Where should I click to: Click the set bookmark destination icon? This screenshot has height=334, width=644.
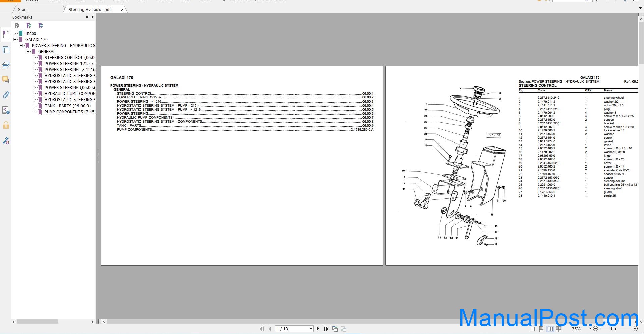tap(41, 26)
